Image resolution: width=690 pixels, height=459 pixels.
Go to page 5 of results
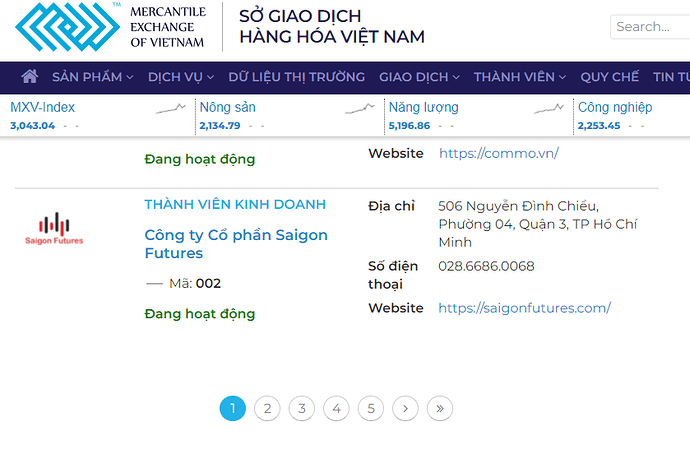point(370,408)
